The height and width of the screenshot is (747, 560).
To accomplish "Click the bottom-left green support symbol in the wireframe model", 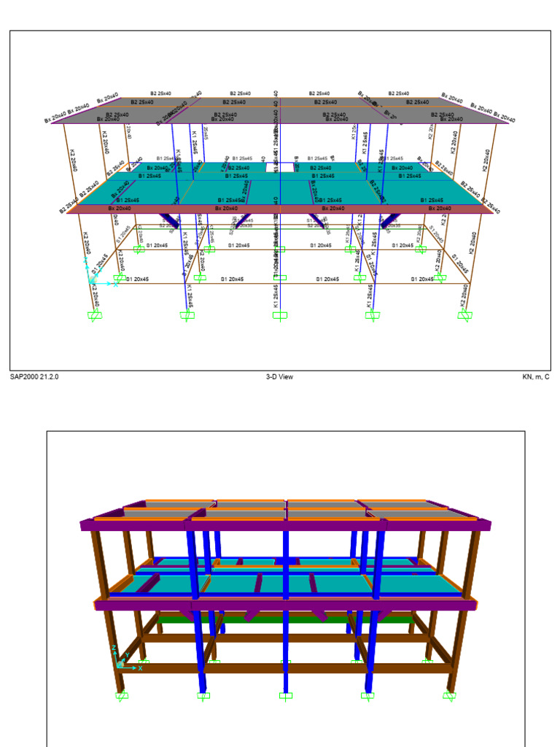I will coord(96,315).
